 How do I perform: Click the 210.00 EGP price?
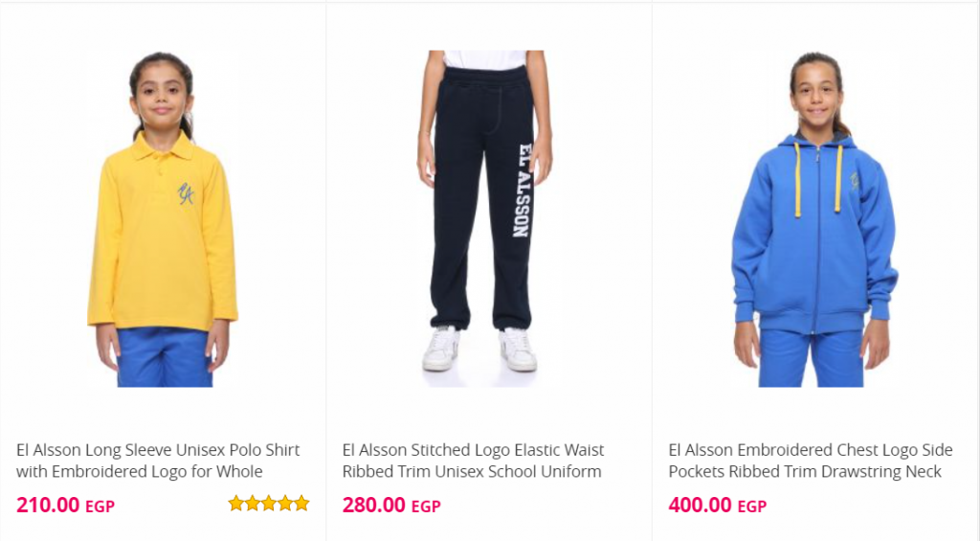66,505
